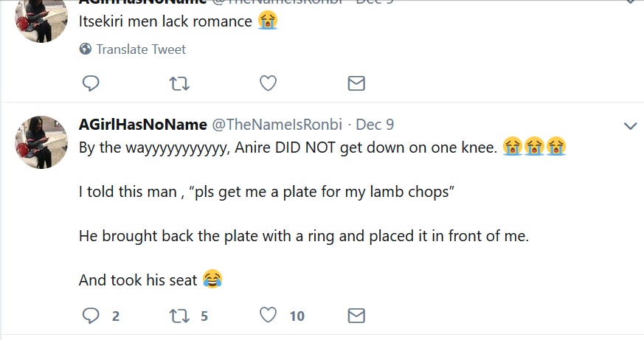Open the "Itsekiri men lack romance" tweet text
Screen dimensions: 644x340
(x=165, y=21)
